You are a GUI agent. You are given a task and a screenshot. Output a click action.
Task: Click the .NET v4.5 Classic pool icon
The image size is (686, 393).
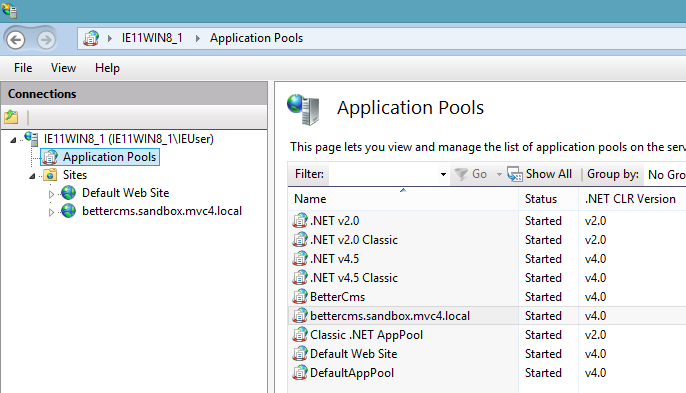[x=300, y=277]
